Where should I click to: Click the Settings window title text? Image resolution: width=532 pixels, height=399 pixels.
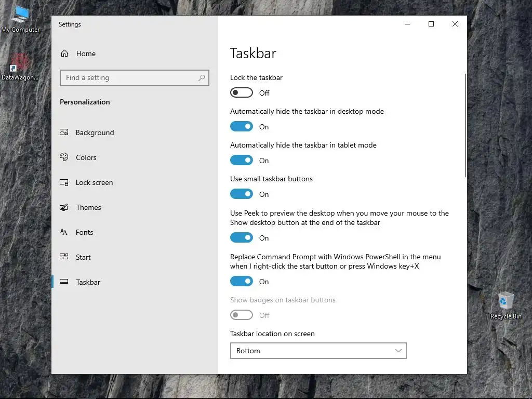70,24
